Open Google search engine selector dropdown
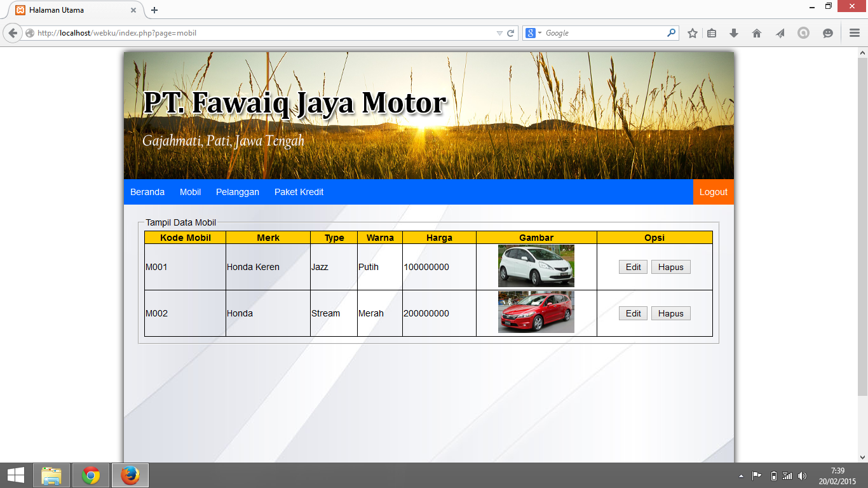Viewport: 868px width, 488px height. (x=534, y=33)
